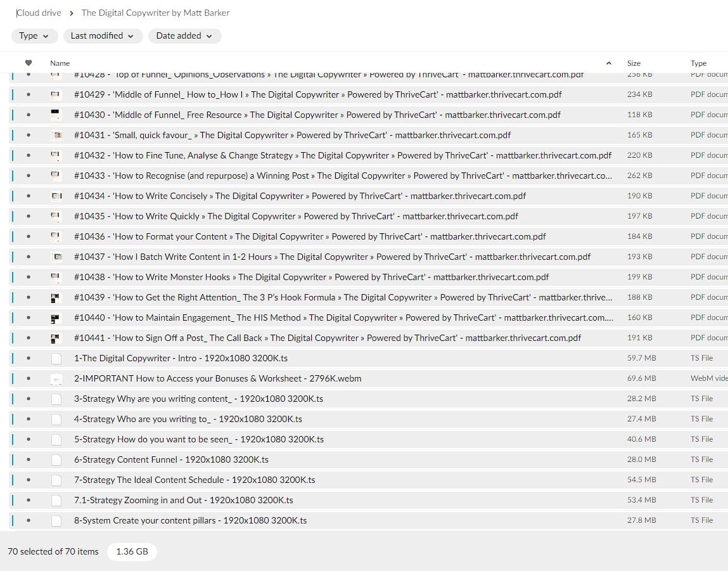728x571 pixels.
Task: Toggle favourite dot for 3-Strategy Why file
Action: [x=29, y=399]
